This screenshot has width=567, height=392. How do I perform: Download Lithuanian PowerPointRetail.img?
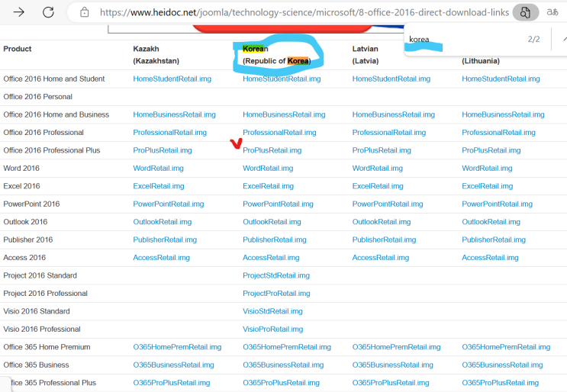coord(498,204)
